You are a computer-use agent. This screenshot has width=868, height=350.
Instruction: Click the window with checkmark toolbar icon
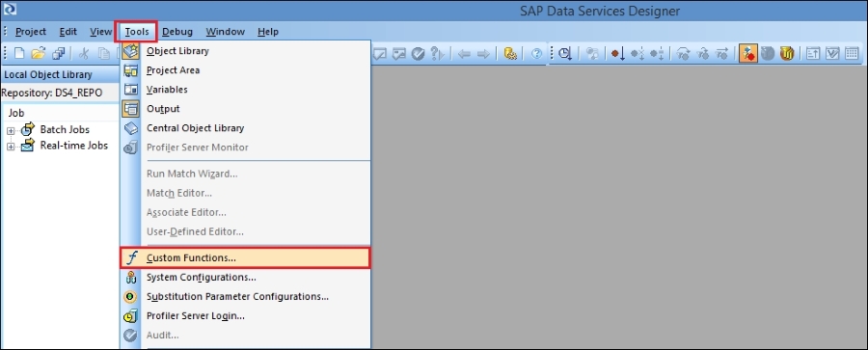coord(832,53)
